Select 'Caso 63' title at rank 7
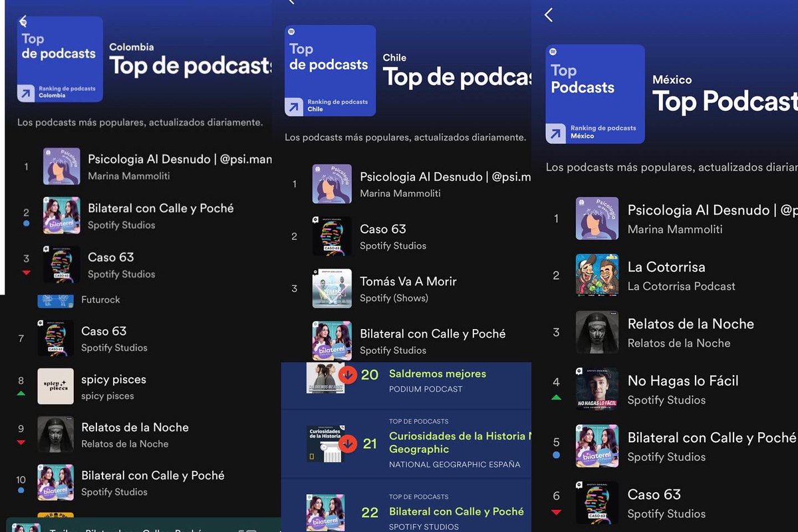Viewport: 798px width, 532px height. 104,331
